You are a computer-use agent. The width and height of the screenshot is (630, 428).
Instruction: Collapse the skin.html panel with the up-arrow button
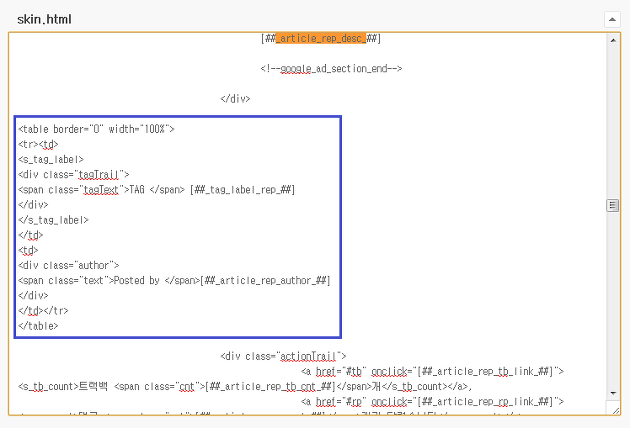tap(612, 19)
